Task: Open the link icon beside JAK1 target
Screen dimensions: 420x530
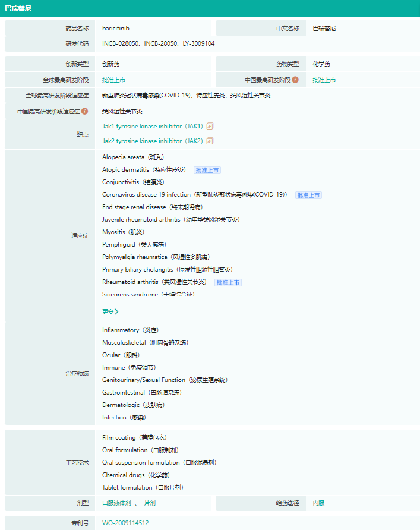Action: pyautogui.click(x=210, y=126)
